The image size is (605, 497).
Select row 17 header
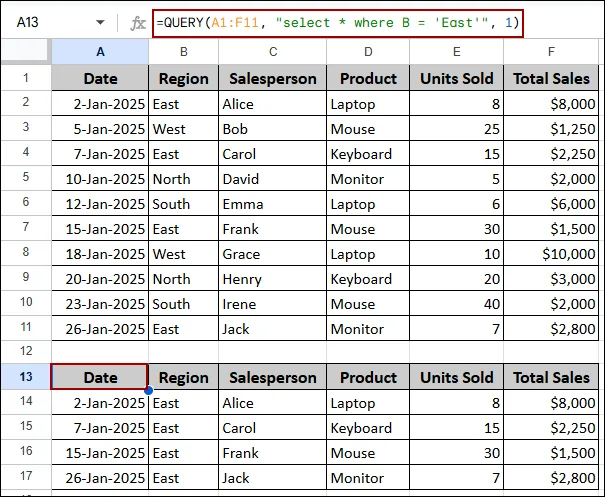(26, 476)
